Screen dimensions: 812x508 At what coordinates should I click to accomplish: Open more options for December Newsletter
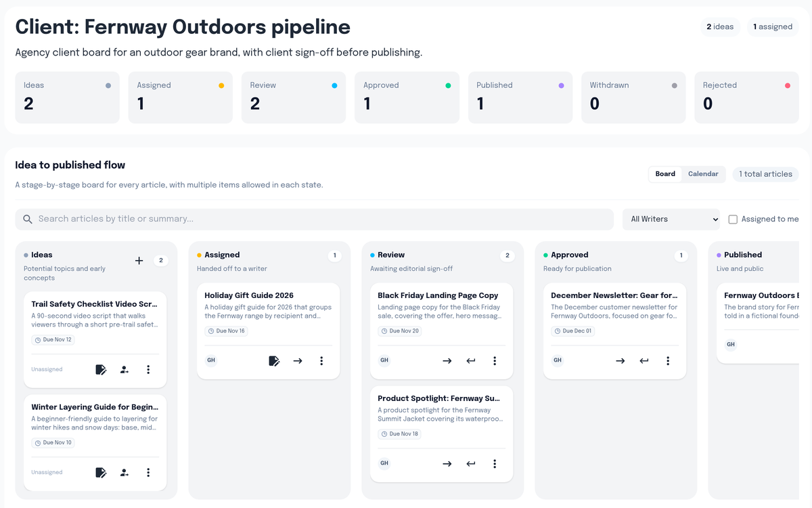coord(668,361)
